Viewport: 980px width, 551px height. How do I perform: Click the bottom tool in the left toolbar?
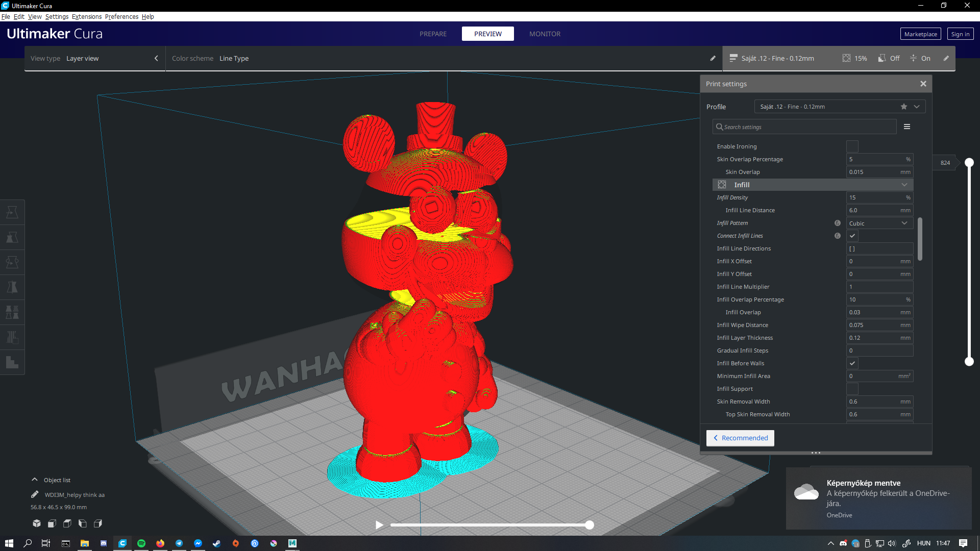point(12,362)
